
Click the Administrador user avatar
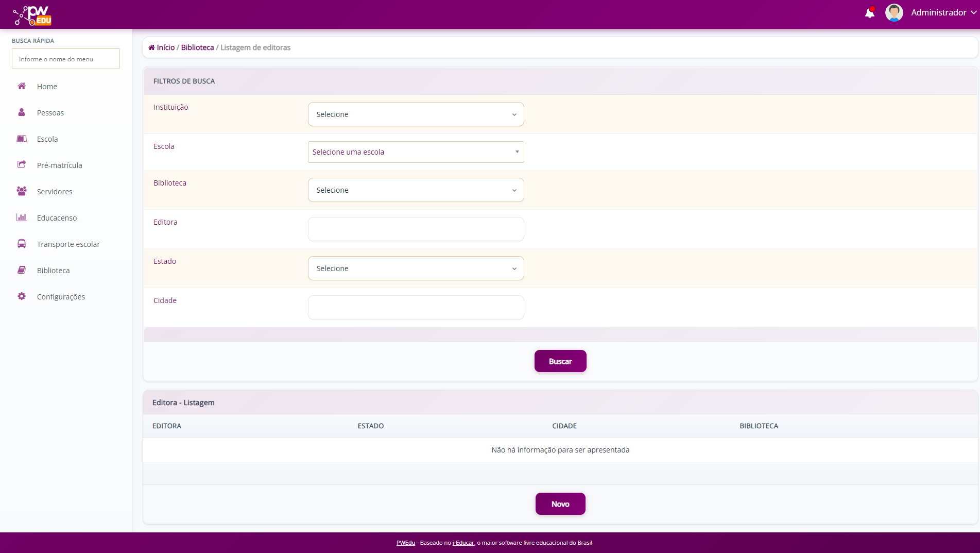[x=893, y=12]
